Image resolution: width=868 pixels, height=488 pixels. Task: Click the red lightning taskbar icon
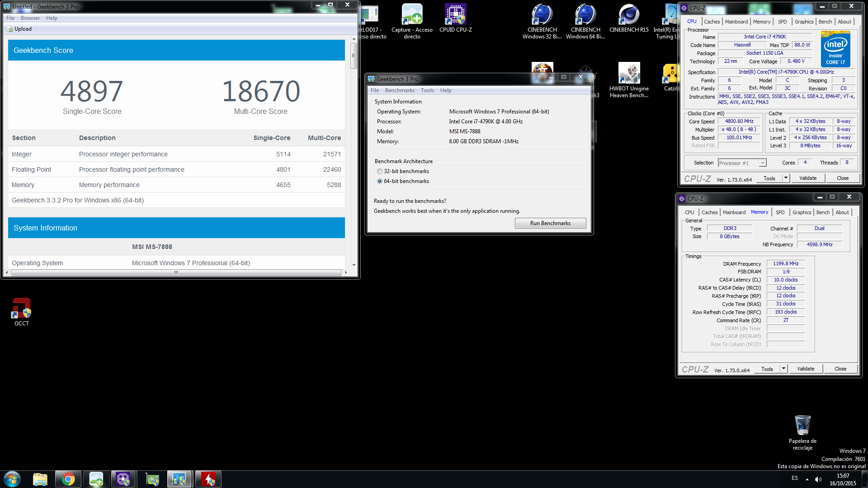(208, 479)
